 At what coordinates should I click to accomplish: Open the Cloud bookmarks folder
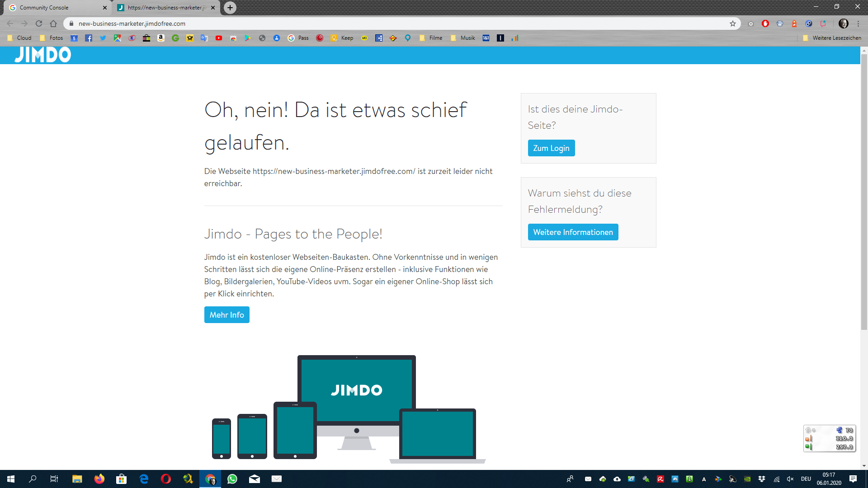tap(19, 38)
